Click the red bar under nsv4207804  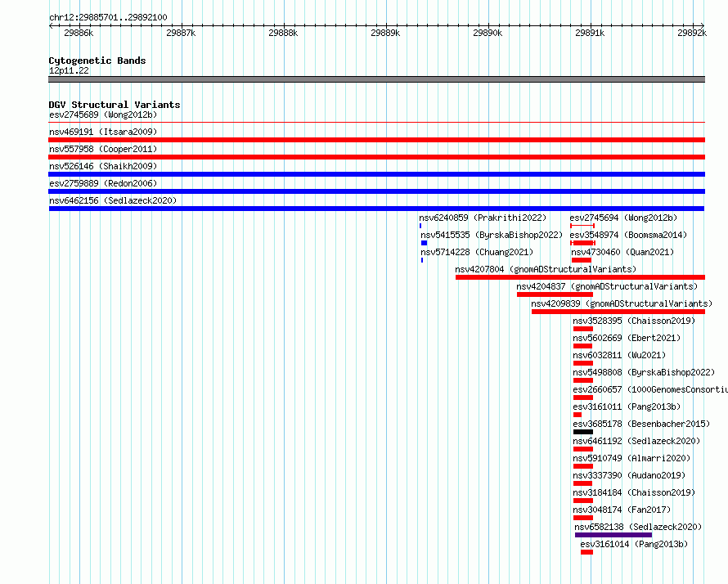click(x=581, y=277)
